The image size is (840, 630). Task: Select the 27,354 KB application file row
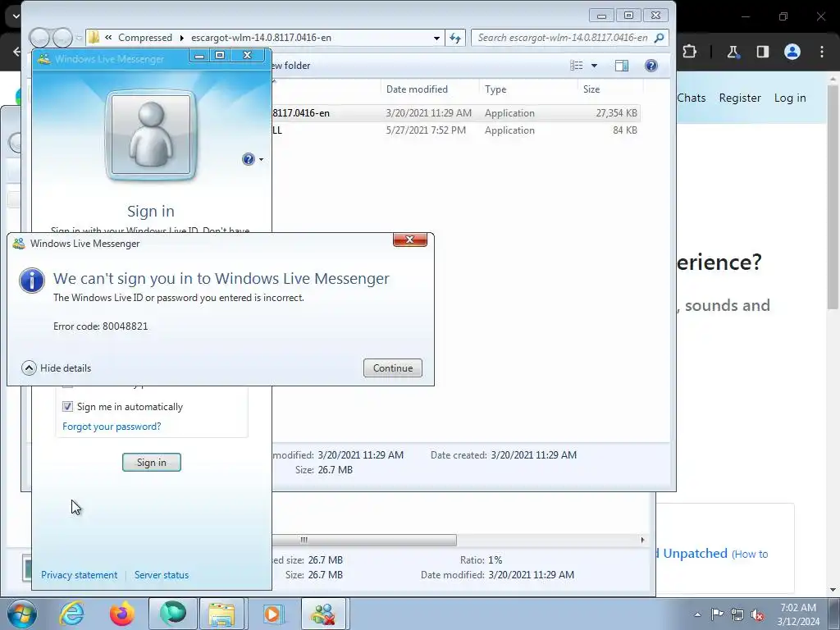pos(455,113)
